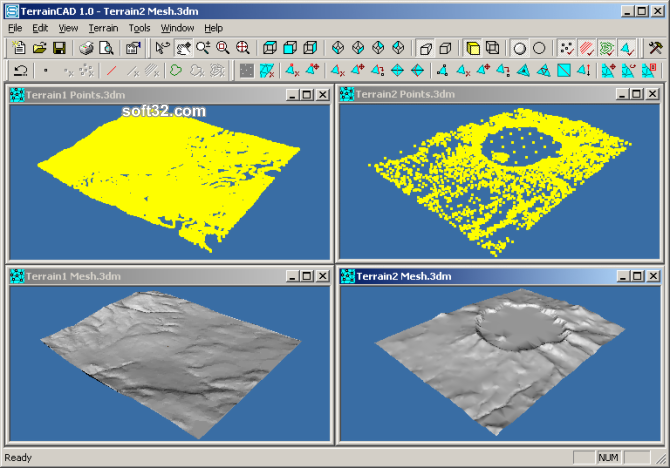This screenshot has width=670, height=468.
Task: Open Print Preview from the toolbar
Action: 105,48
